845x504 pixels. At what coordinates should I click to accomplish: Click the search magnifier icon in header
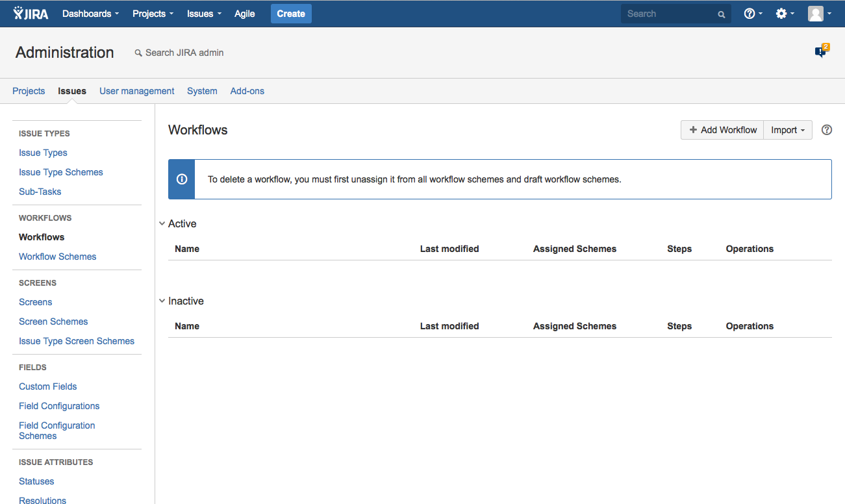point(721,14)
